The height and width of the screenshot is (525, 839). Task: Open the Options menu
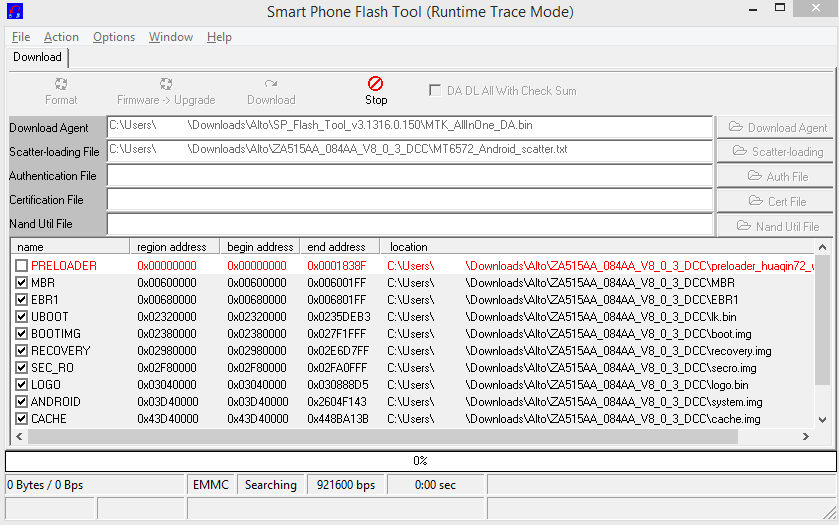tap(114, 37)
